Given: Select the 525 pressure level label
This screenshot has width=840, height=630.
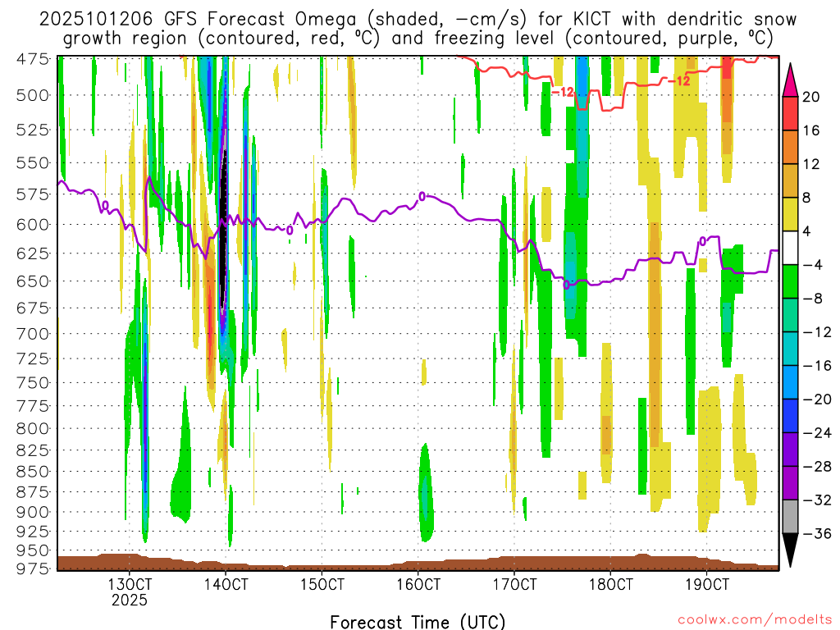Looking at the screenshot, I should 33,130.
